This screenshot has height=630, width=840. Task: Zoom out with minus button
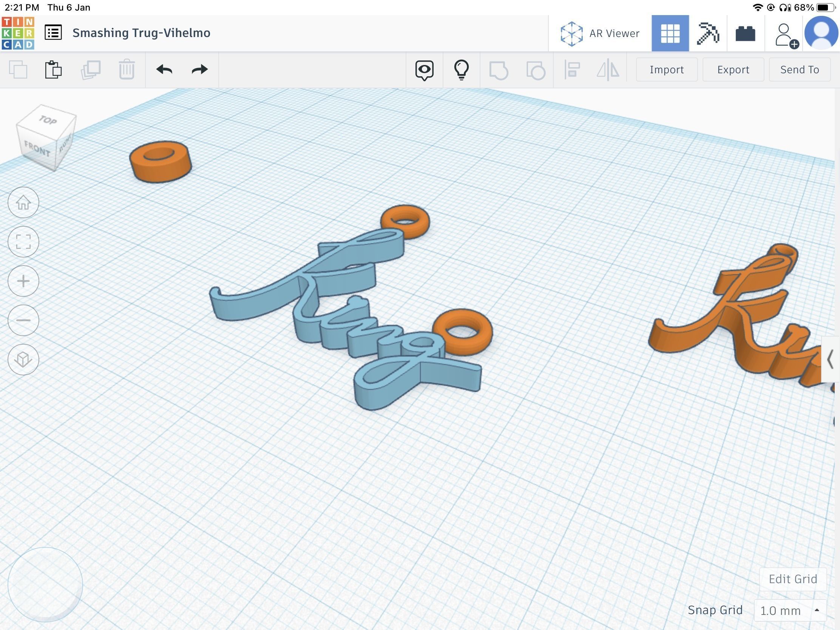point(23,320)
